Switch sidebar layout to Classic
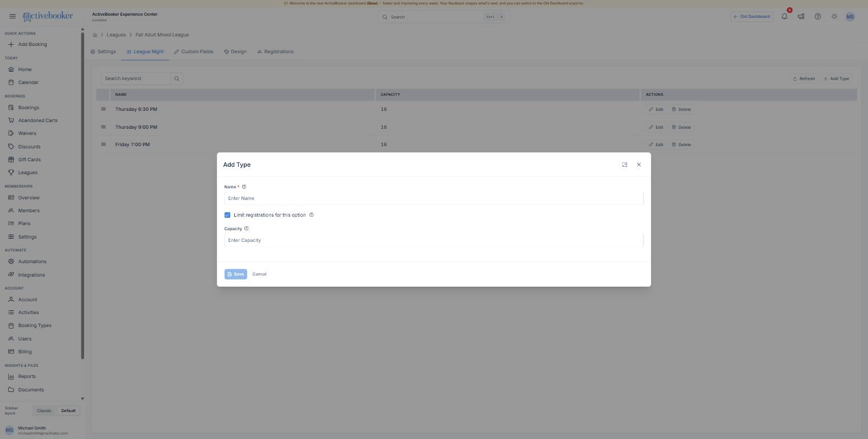The image size is (868, 439). (44, 411)
